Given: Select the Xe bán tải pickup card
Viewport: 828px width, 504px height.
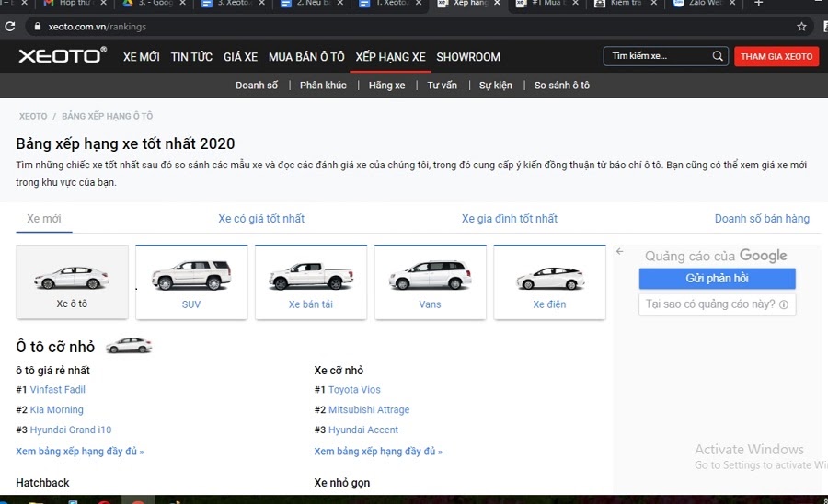Looking at the screenshot, I should (311, 282).
